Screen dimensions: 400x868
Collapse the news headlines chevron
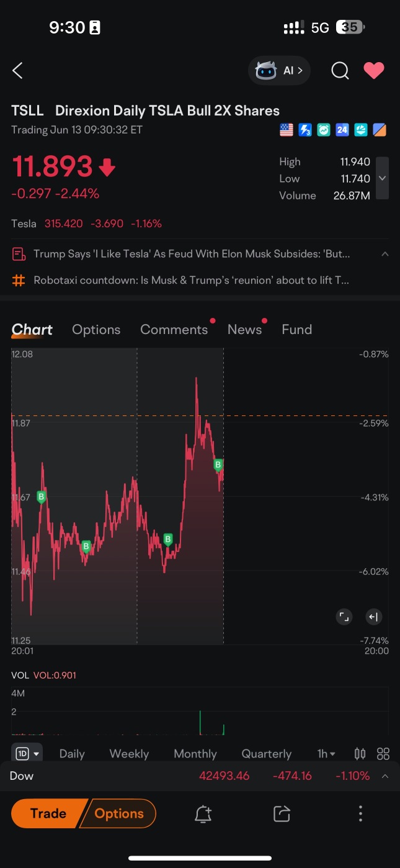[x=384, y=254]
